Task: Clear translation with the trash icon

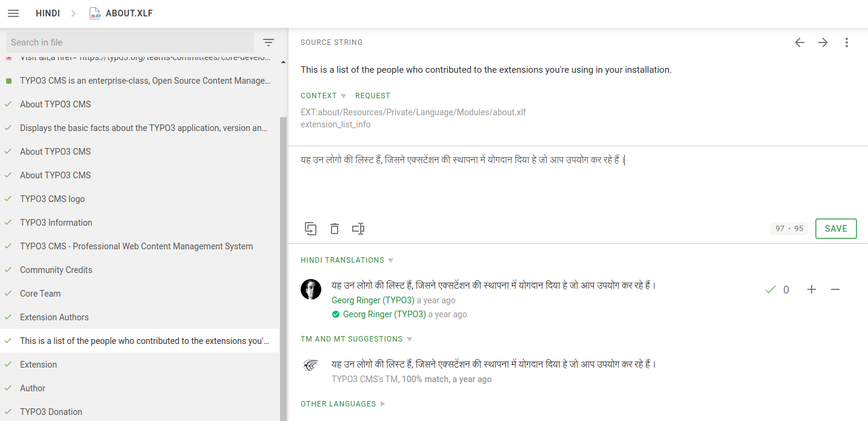Action: tap(334, 229)
